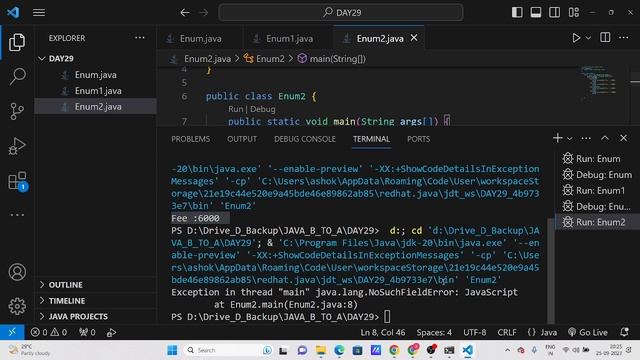Click Enum2.java in the breadcrumb

tap(207, 59)
